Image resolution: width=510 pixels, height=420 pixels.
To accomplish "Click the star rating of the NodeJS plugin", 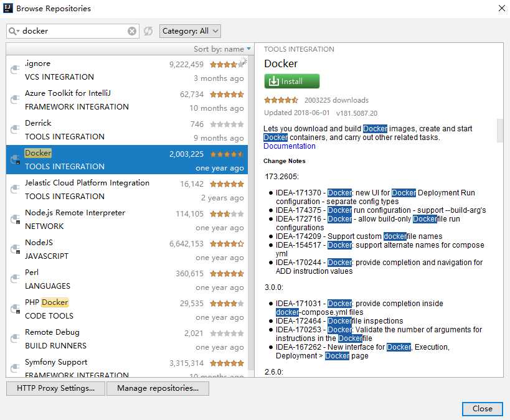I will (227, 244).
